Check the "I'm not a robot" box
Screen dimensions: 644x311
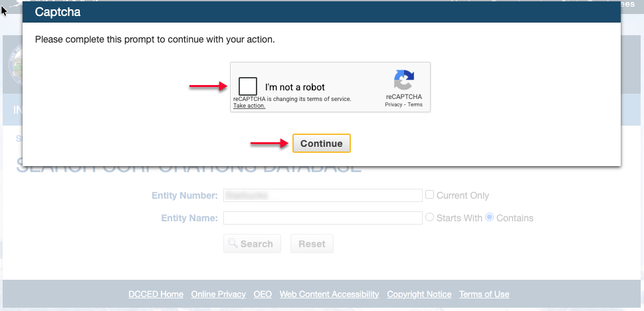[x=248, y=86]
